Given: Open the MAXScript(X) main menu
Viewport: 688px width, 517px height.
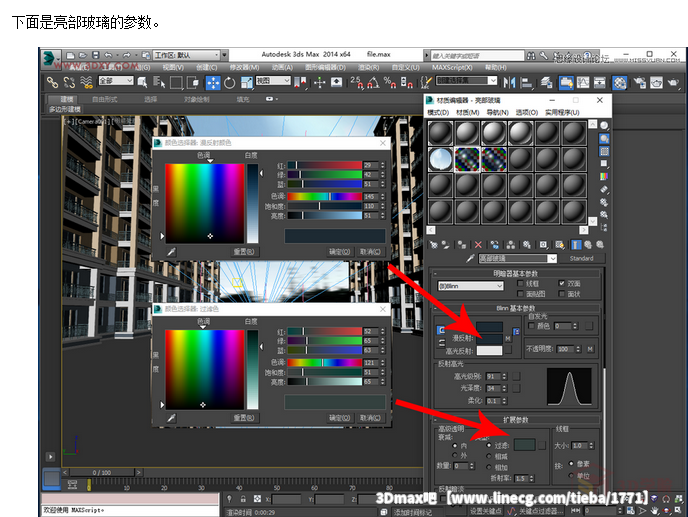Looking at the screenshot, I should pyautogui.click(x=452, y=68).
